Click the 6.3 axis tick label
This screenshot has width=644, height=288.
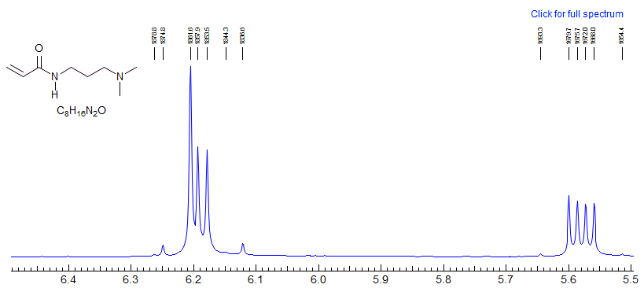[131, 280]
